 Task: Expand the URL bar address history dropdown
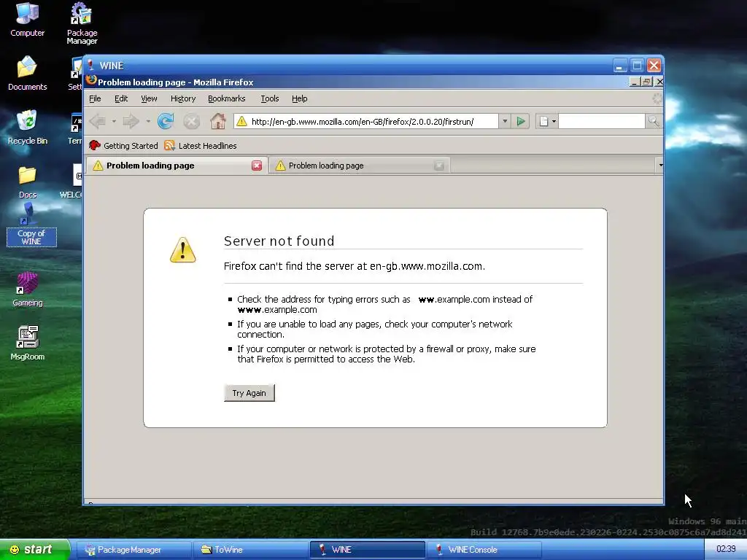pos(505,122)
